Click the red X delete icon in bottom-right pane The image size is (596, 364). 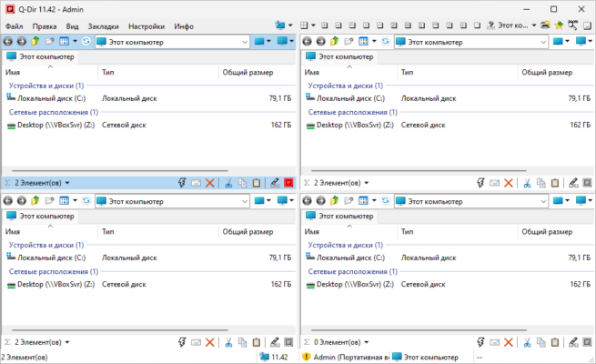(509, 342)
